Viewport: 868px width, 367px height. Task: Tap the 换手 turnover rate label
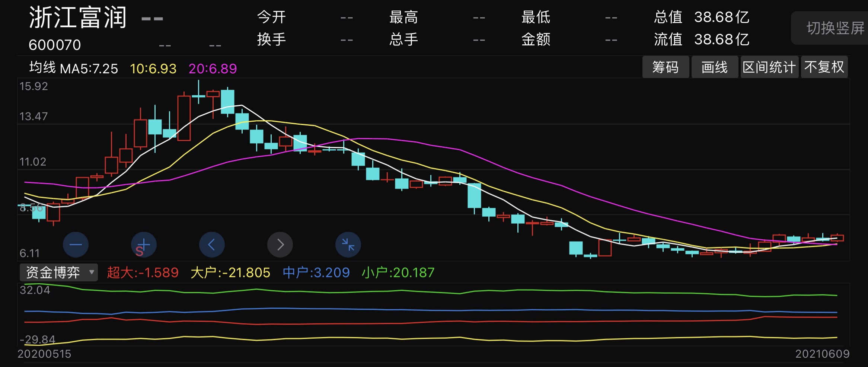(x=271, y=39)
